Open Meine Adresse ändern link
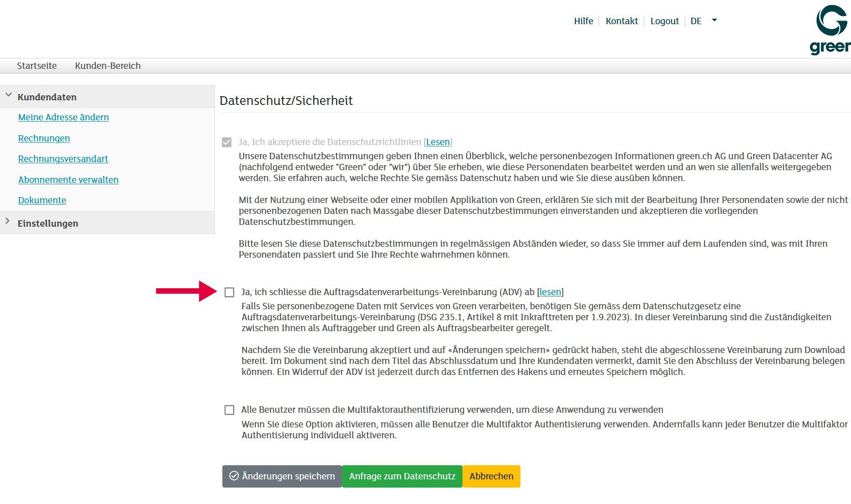The width and height of the screenshot is (851, 504). [x=63, y=117]
